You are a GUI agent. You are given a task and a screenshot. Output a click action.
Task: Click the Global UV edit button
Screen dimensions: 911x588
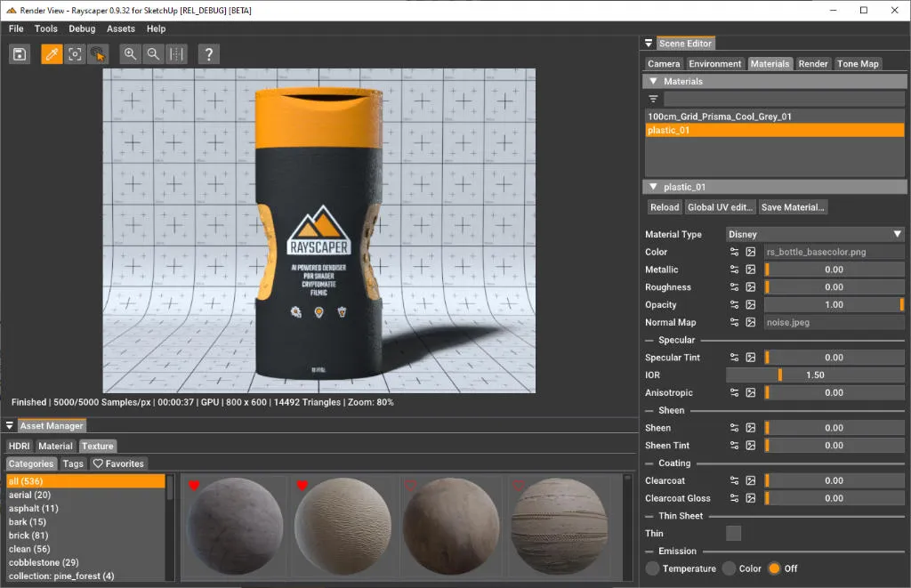[722, 206]
